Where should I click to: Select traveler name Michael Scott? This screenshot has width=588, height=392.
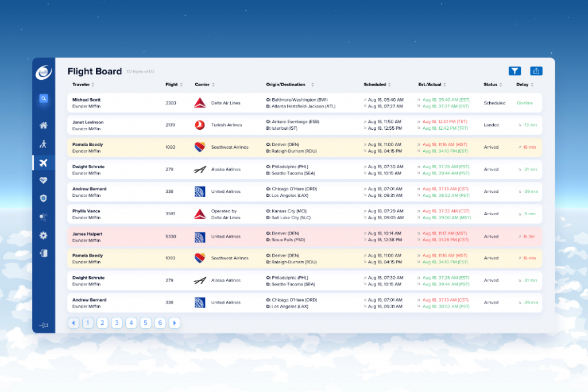(x=86, y=100)
